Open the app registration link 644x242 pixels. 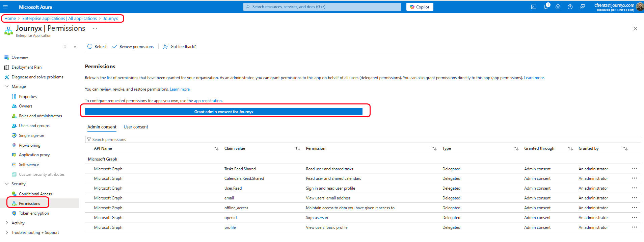click(208, 101)
